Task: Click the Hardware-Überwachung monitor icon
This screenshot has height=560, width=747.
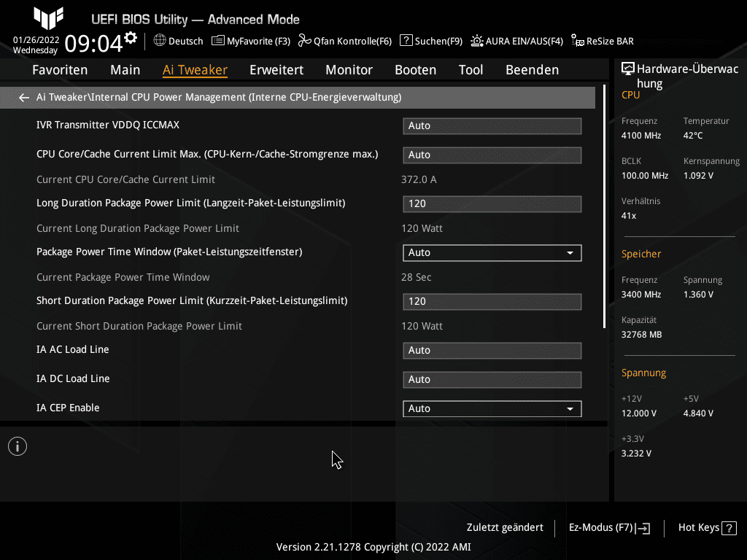Action: tap(628, 69)
